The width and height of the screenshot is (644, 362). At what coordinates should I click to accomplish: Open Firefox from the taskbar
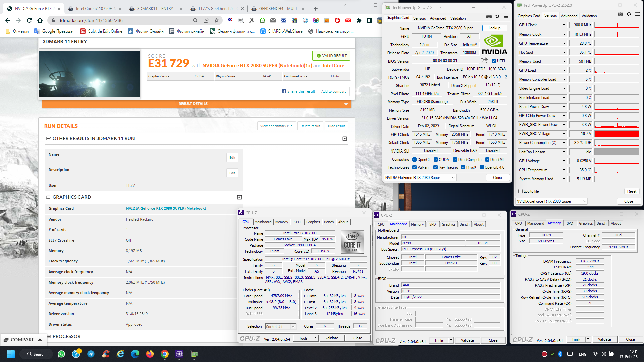pyautogui.click(x=150, y=354)
